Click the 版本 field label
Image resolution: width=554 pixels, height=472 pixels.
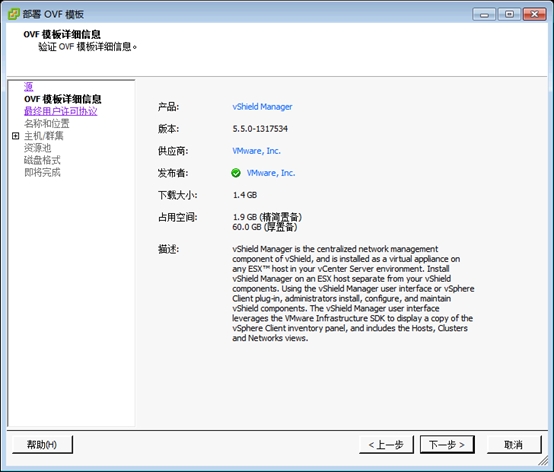tap(169, 129)
